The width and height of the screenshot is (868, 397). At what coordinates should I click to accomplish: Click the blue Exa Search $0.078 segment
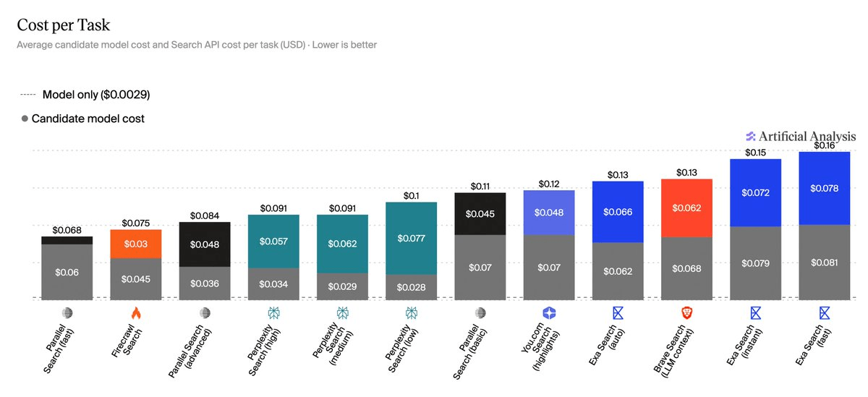click(825, 188)
